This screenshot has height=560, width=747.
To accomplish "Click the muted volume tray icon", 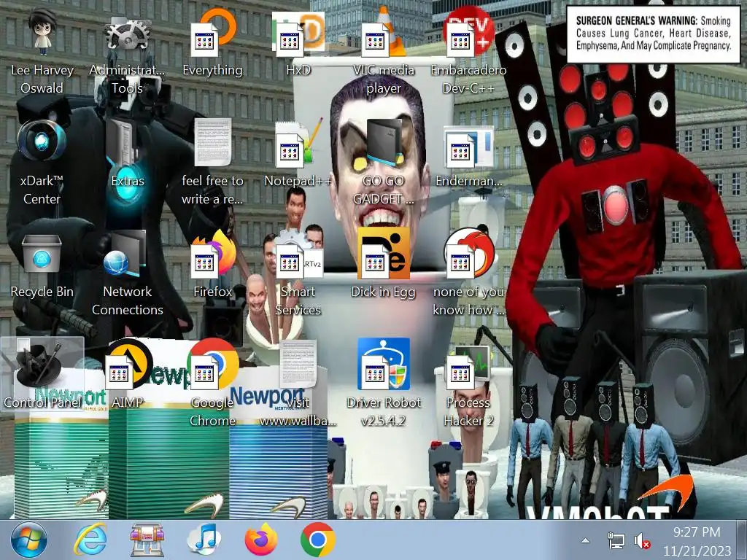I will [642, 541].
